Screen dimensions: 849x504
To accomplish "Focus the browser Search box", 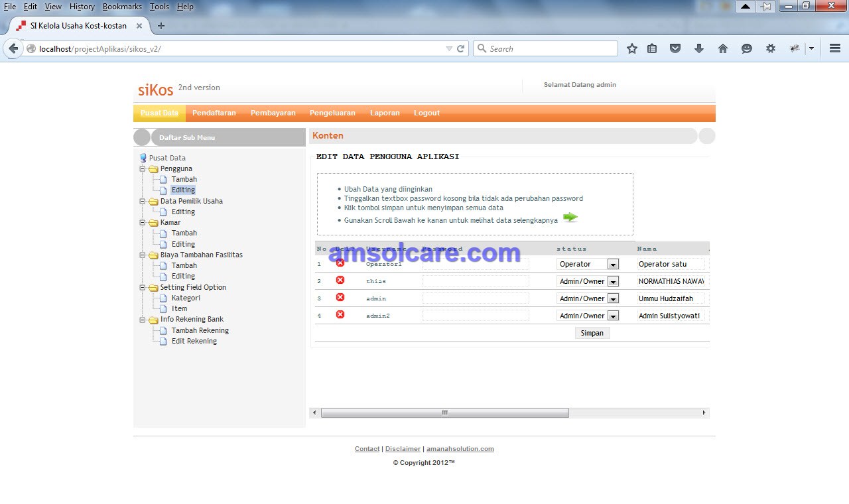I will pos(545,48).
